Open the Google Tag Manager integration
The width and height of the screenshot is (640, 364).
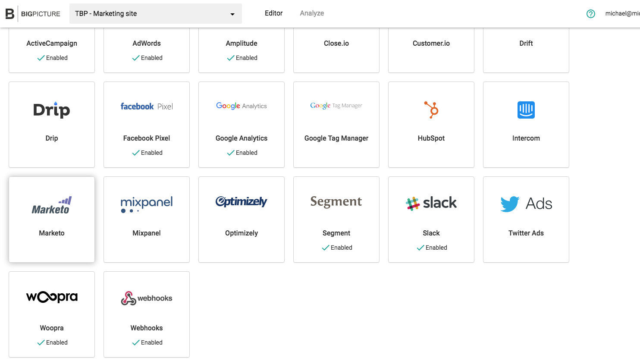[336, 125]
